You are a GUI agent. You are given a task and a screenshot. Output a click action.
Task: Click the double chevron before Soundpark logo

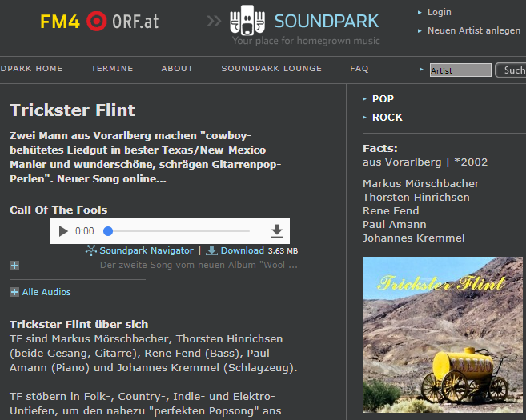tap(214, 21)
